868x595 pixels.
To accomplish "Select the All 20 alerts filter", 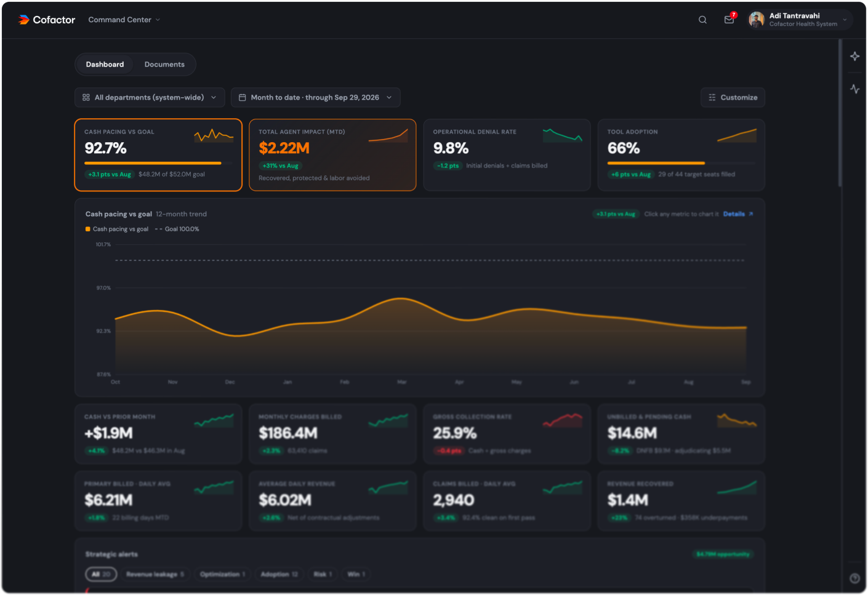I will pos(101,574).
